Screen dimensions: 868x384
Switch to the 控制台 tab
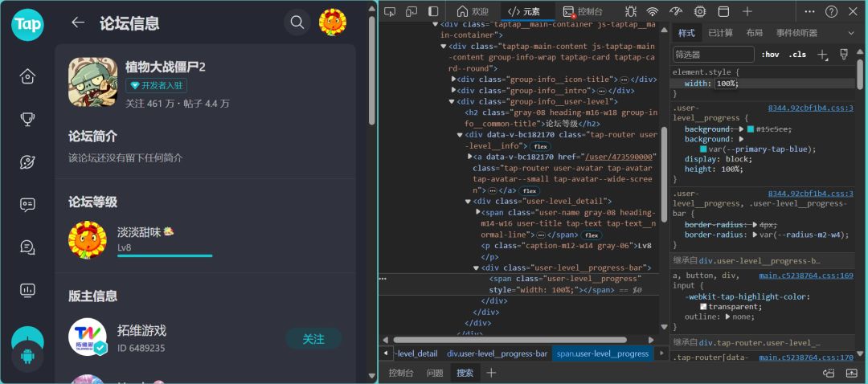(x=583, y=11)
